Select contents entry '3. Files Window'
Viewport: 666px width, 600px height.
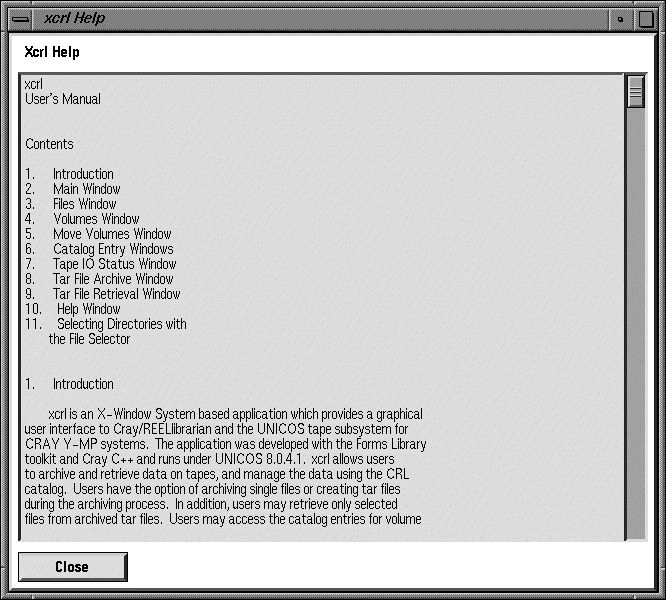[x=71, y=204]
